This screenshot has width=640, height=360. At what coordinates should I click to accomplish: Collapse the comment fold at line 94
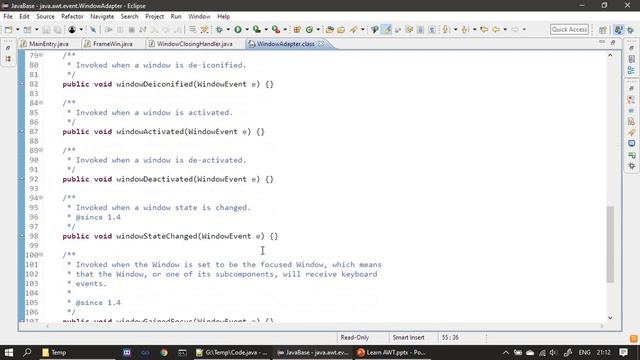pos(41,198)
